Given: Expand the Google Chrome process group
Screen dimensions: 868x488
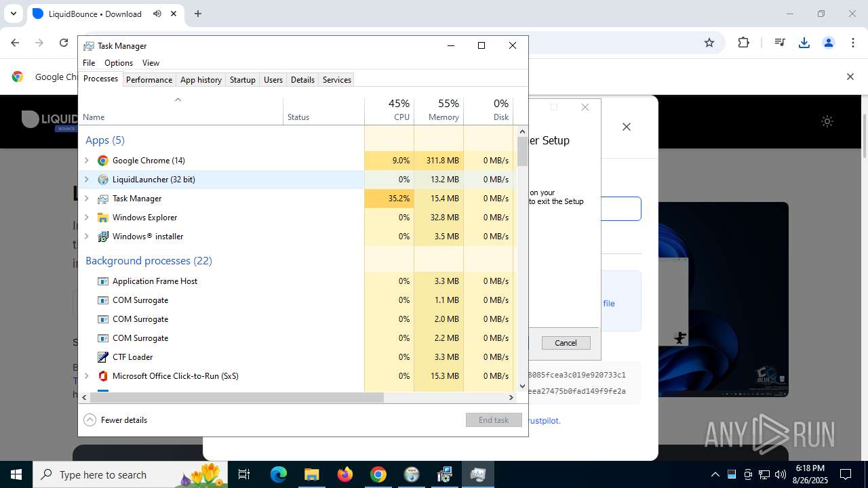Looking at the screenshot, I should click(86, 161).
